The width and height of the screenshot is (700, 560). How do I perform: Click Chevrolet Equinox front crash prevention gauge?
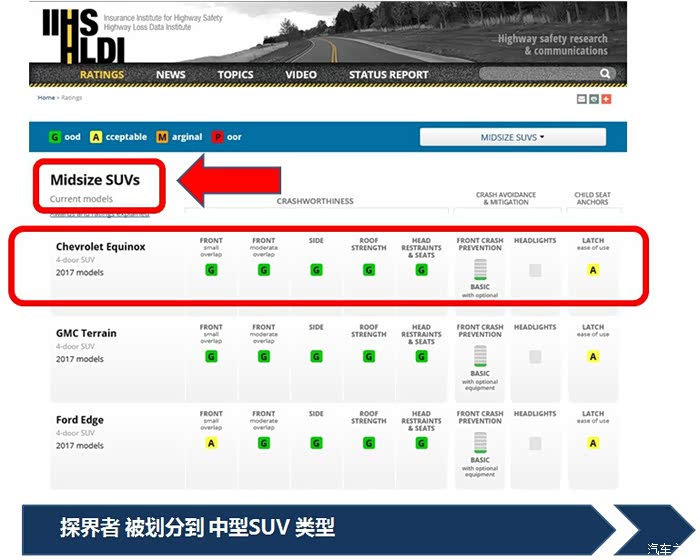click(x=480, y=269)
